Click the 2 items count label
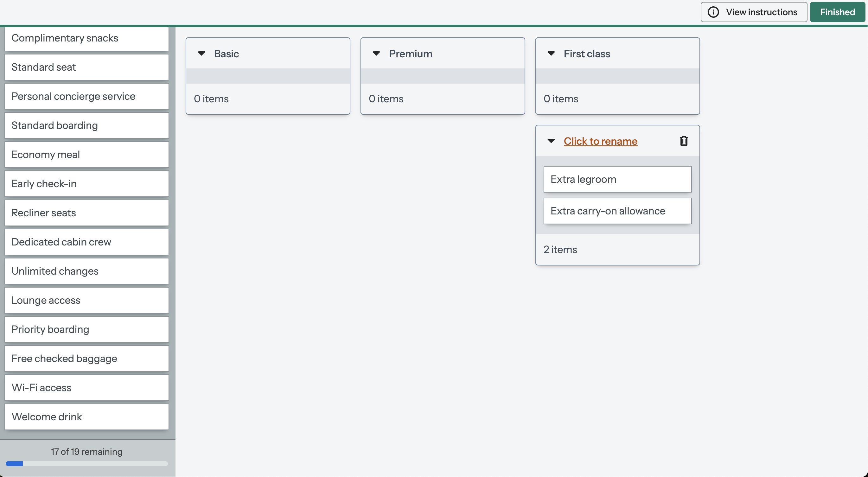 pos(560,250)
